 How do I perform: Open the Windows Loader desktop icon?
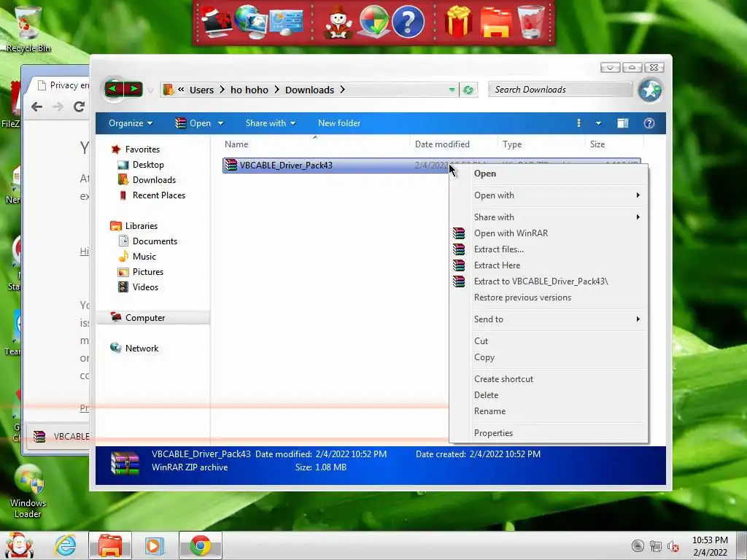28,491
